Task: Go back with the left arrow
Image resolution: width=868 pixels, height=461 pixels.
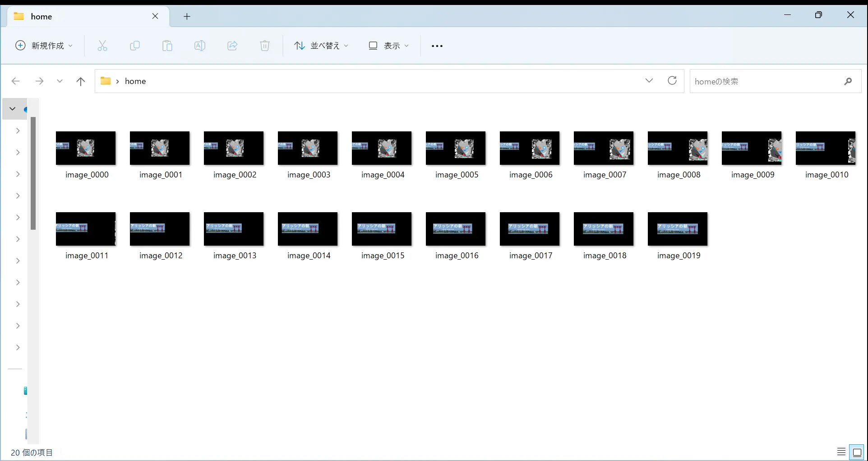Action: pyautogui.click(x=16, y=81)
